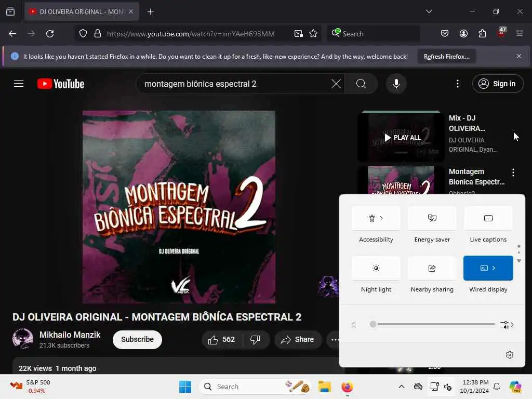Open the Mikhailo Manzik channel avatar
Viewport: 532px width, 399px height.
click(23, 339)
